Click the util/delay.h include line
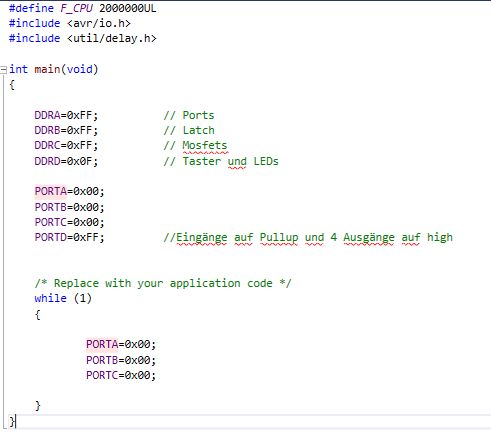 click(x=83, y=38)
